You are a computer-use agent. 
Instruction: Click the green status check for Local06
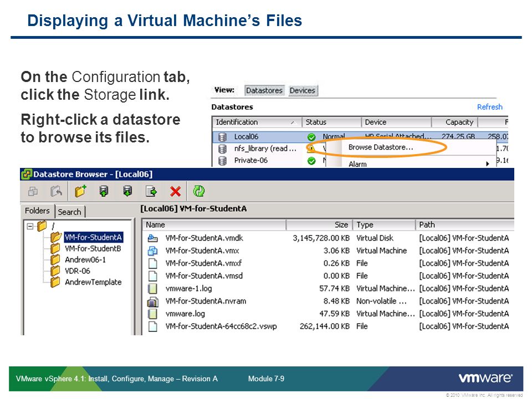(x=311, y=137)
